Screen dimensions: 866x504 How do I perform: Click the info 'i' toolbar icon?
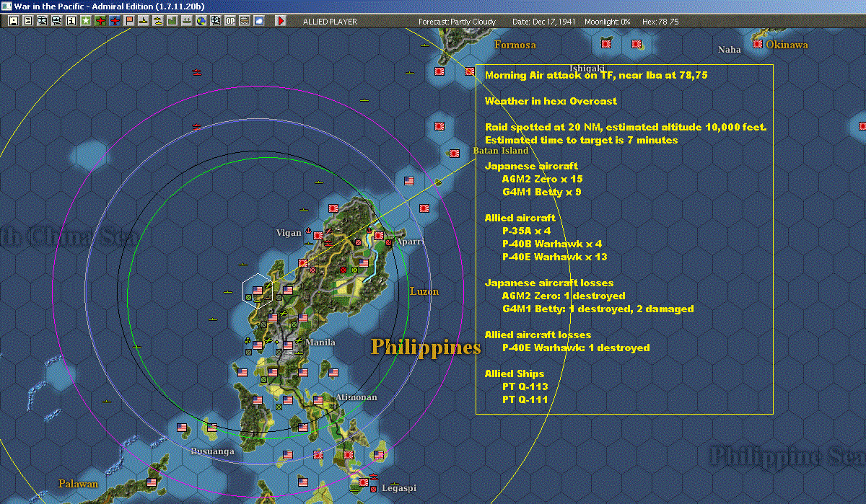pos(71,21)
